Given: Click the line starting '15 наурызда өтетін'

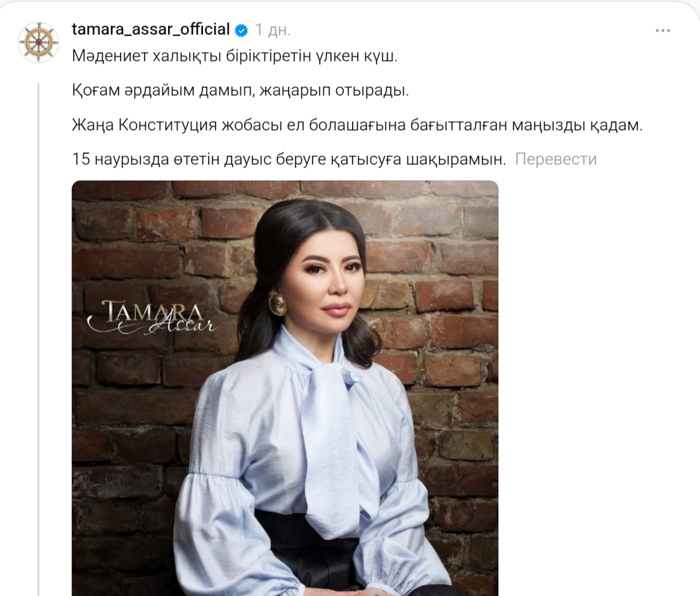Looking at the screenshot, I should (x=289, y=159).
